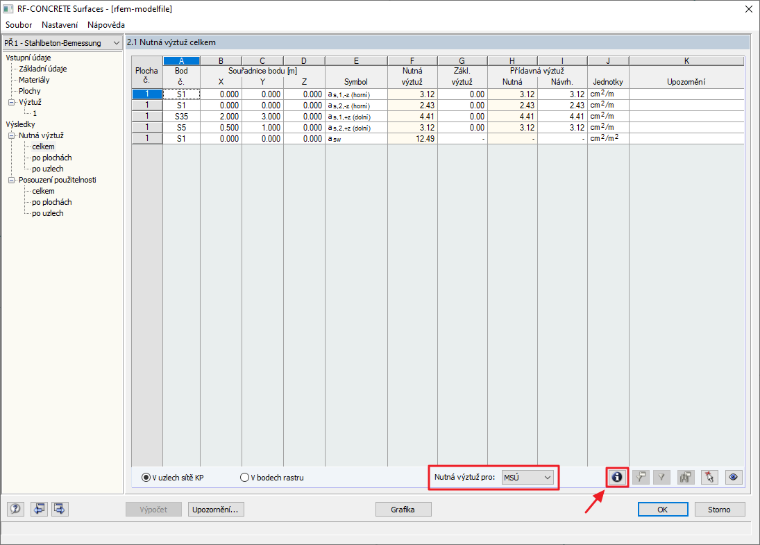This screenshot has height=545, width=760.
Task: Go to next table with right arrow icon
Action: (x=60, y=509)
